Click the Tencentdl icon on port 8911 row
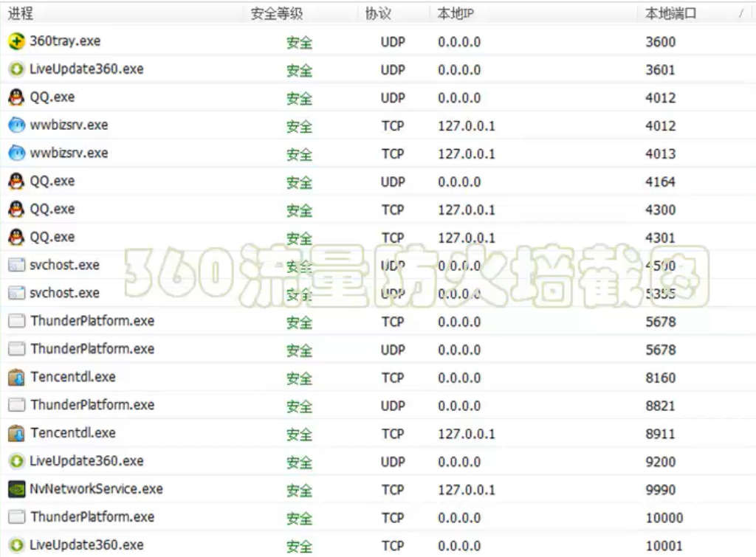This screenshot has height=557, width=756. click(16, 433)
